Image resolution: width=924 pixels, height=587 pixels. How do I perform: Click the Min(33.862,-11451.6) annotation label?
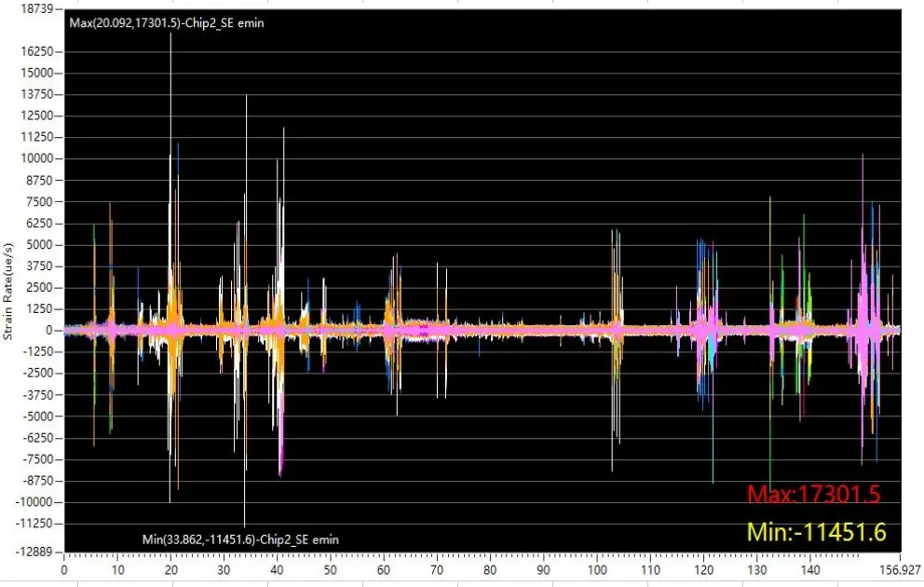tap(239, 539)
